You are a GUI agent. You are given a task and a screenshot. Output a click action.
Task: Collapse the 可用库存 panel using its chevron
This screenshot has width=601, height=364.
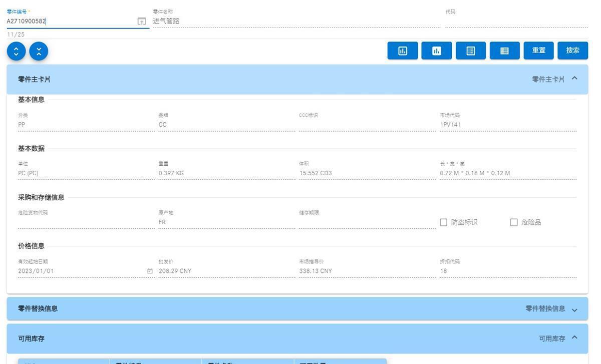(x=574, y=338)
